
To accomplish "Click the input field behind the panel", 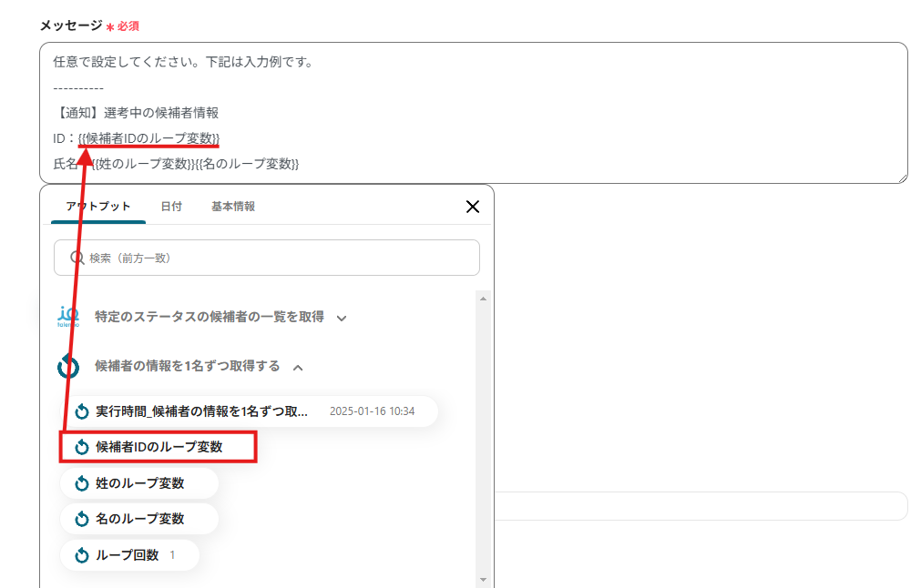I will 701,506.
